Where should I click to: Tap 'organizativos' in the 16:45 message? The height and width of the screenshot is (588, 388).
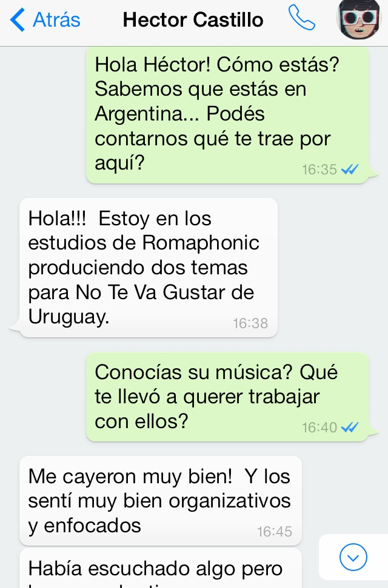[230, 501]
